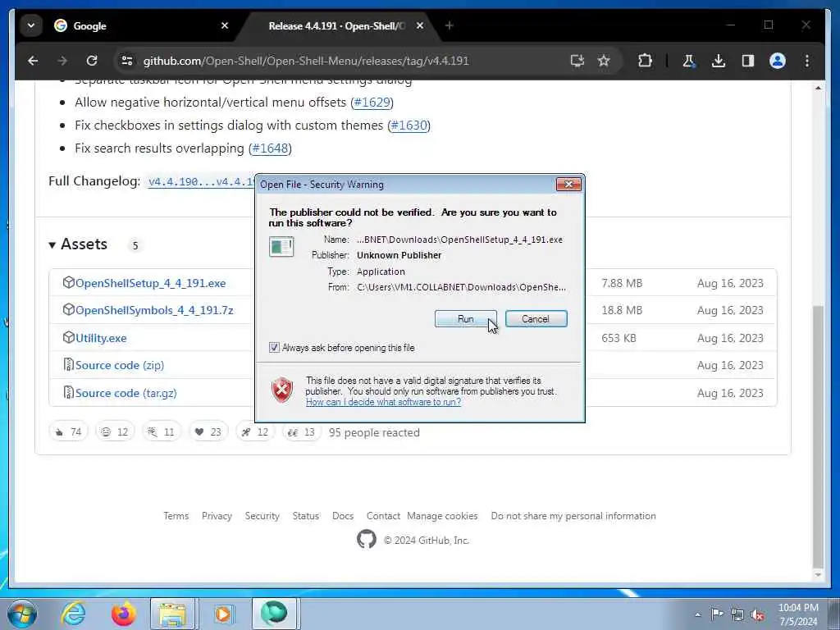
Task: Click the Open-Shell setup taskbar icon
Action: coord(274,614)
